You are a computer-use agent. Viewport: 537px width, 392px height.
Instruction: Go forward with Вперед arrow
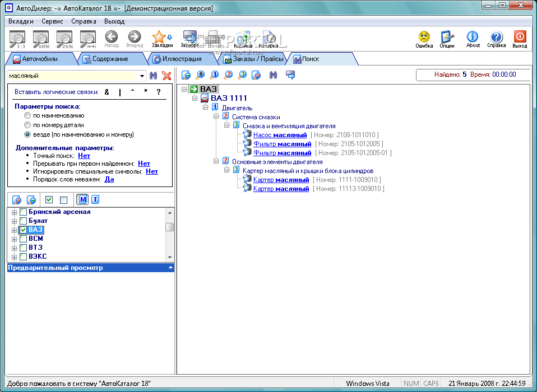click(x=135, y=39)
